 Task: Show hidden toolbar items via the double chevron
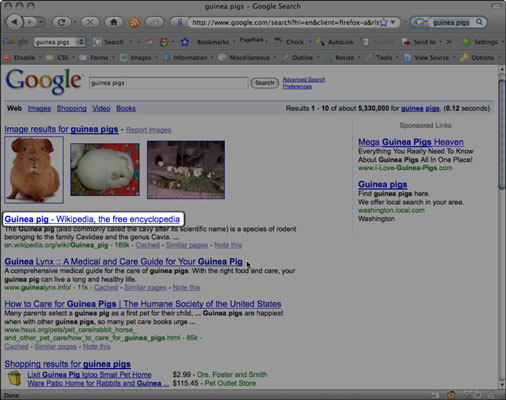point(449,42)
